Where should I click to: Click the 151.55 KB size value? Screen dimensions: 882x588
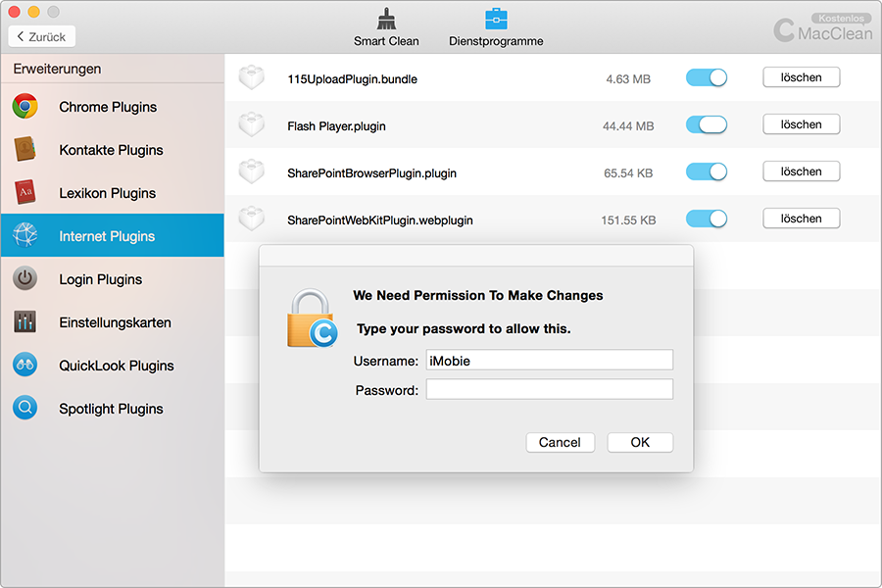click(628, 220)
